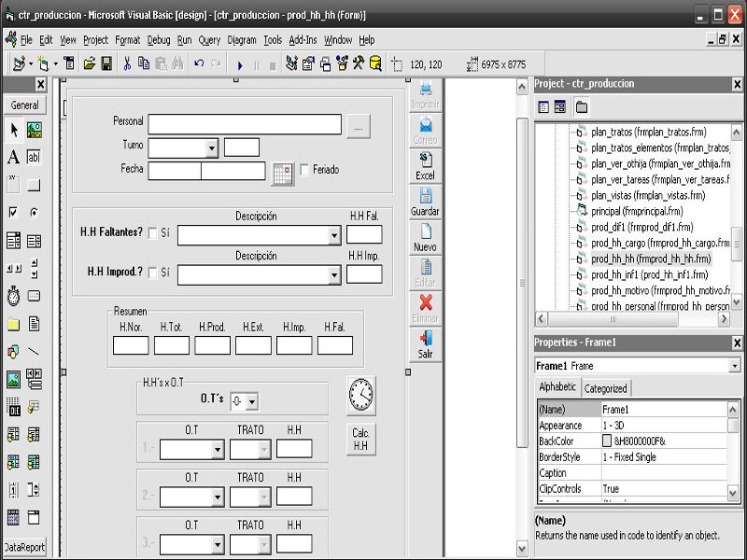Click the Nuevo new record icon
Screen dimensions: 747x560
point(425,237)
